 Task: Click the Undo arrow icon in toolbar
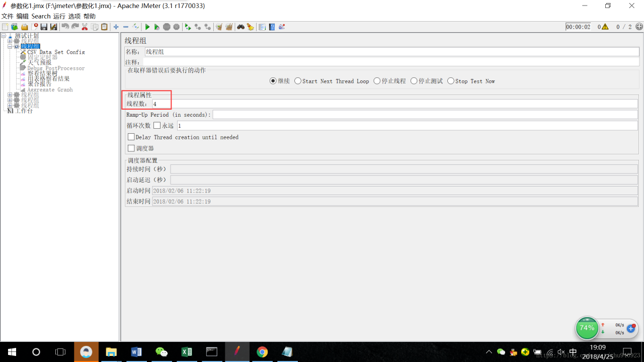click(65, 27)
